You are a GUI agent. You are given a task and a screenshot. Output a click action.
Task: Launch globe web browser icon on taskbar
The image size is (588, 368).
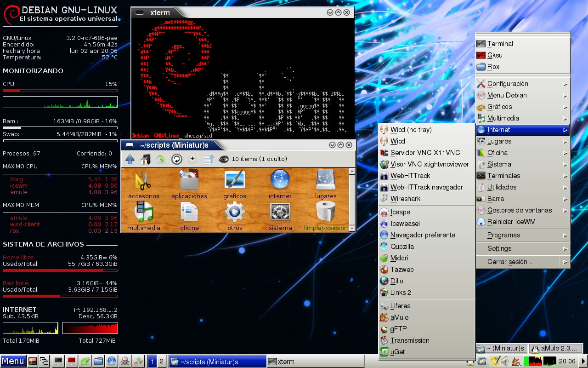coord(112,361)
